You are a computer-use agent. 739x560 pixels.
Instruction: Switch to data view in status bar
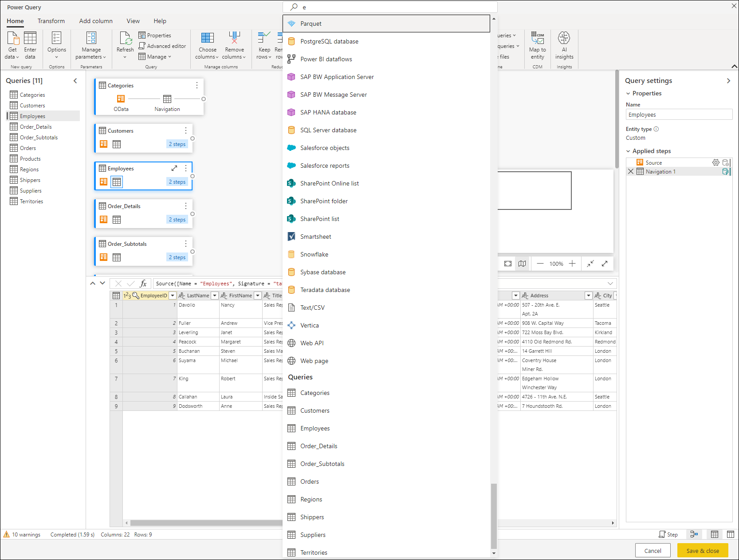coord(715,534)
